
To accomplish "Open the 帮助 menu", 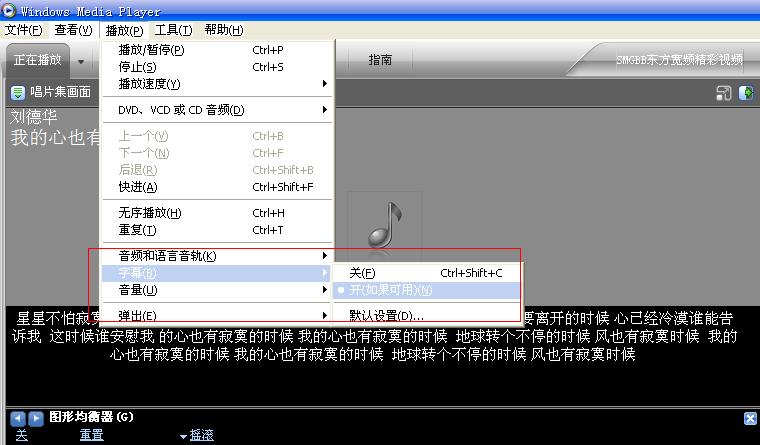I will 224,30.
